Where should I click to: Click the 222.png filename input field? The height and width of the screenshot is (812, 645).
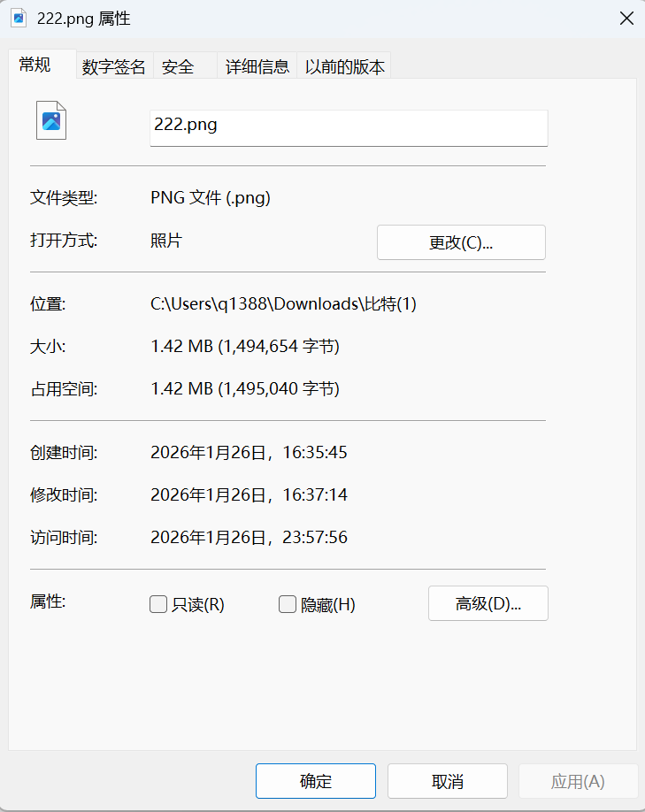pyautogui.click(x=349, y=126)
